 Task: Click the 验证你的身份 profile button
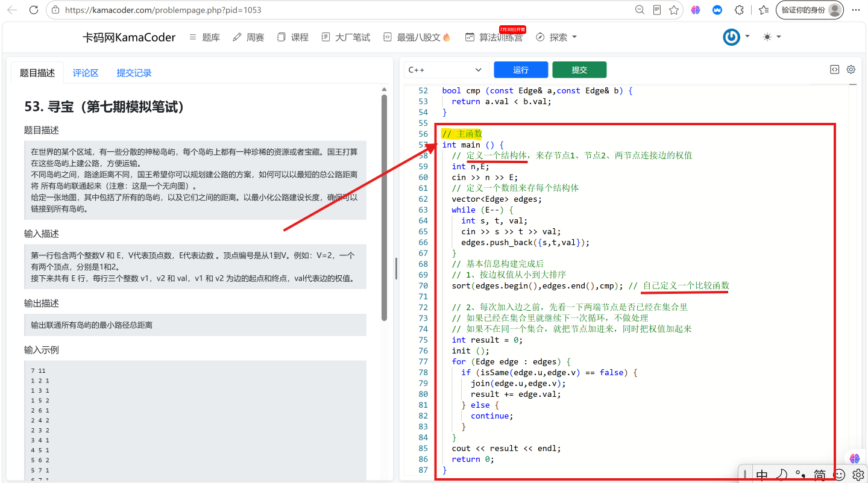tap(810, 10)
